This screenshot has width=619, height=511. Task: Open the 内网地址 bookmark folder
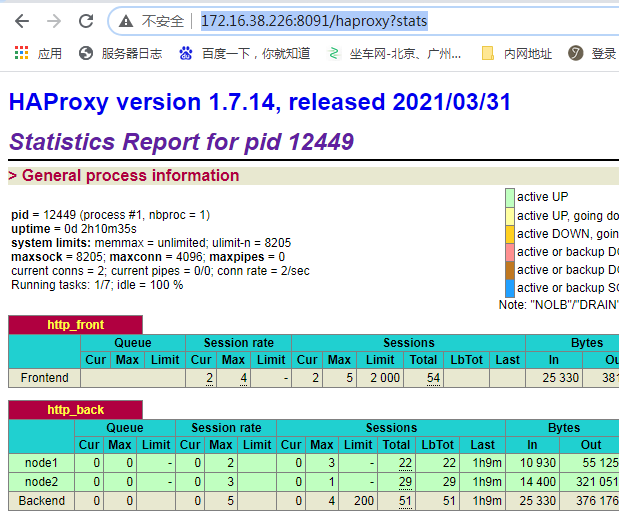tap(516, 53)
